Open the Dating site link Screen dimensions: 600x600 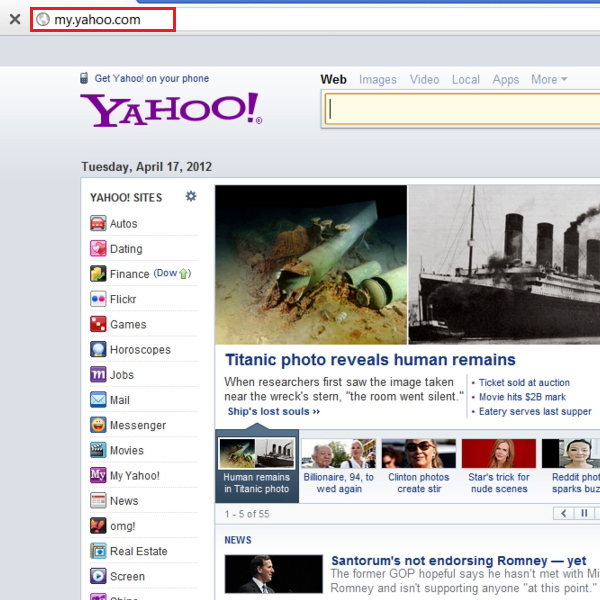pos(126,249)
